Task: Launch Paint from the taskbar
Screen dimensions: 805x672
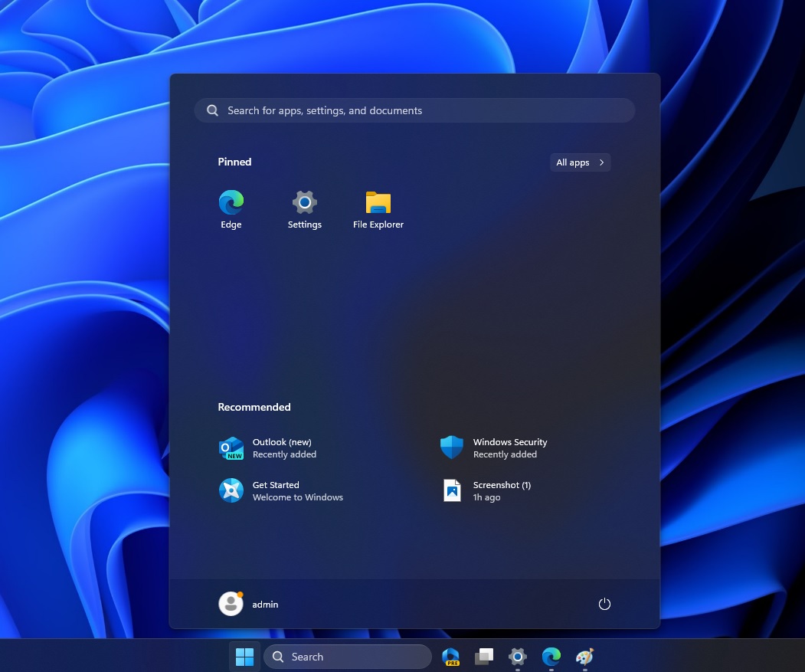Action: click(x=584, y=657)
